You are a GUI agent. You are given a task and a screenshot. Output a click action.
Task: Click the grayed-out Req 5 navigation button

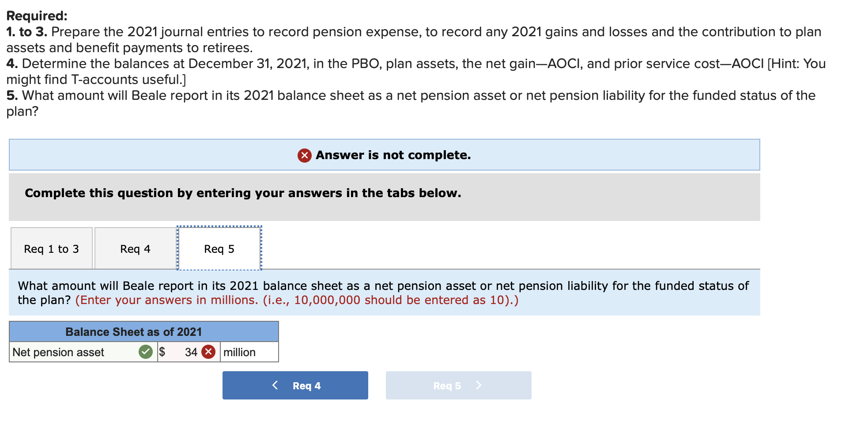tap(458, 385)
